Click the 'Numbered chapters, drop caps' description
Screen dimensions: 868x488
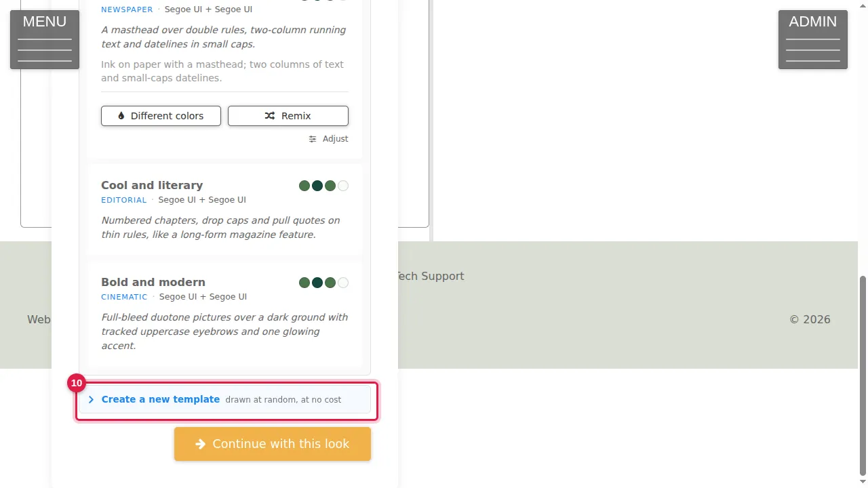pos(220,228)
